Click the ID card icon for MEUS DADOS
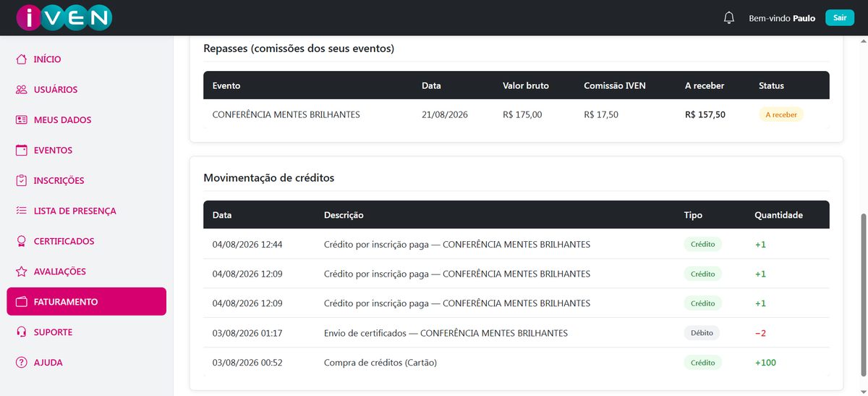This screenshot has width=868, height=396. pos(21,120)
